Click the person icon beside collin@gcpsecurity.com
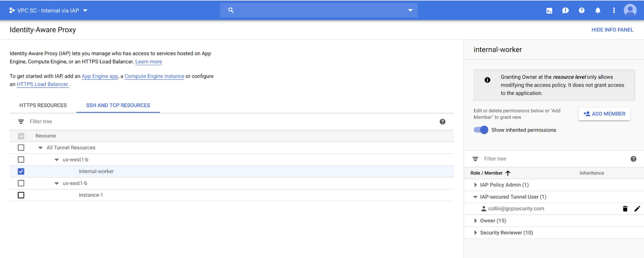Viewport: 644px width, 258px height. [x=484, y=209]
